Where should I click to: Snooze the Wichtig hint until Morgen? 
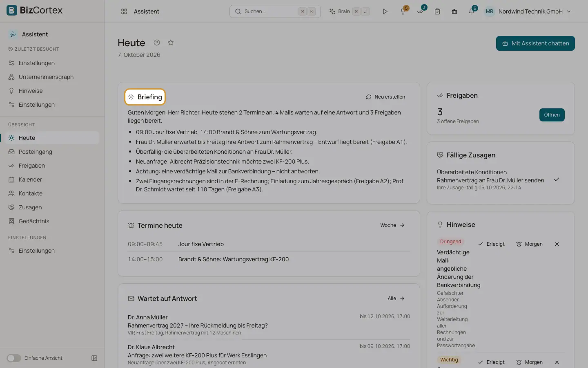tap(530, 362)
